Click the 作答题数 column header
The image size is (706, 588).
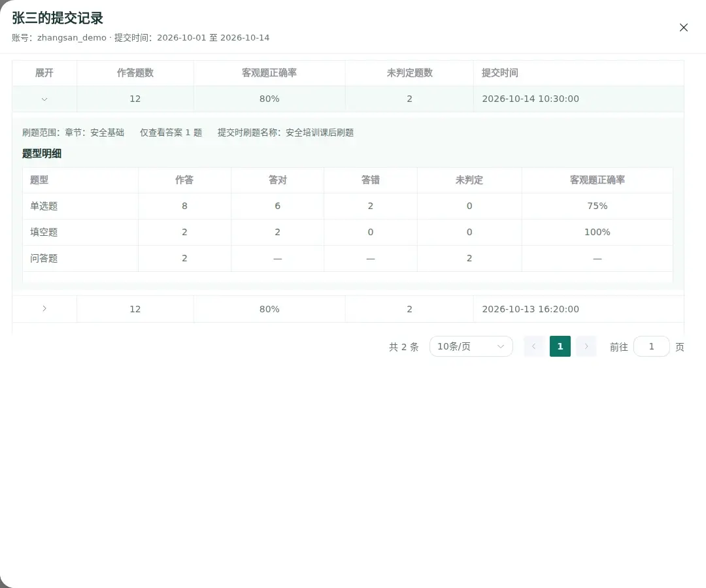(x=135, y=73)
